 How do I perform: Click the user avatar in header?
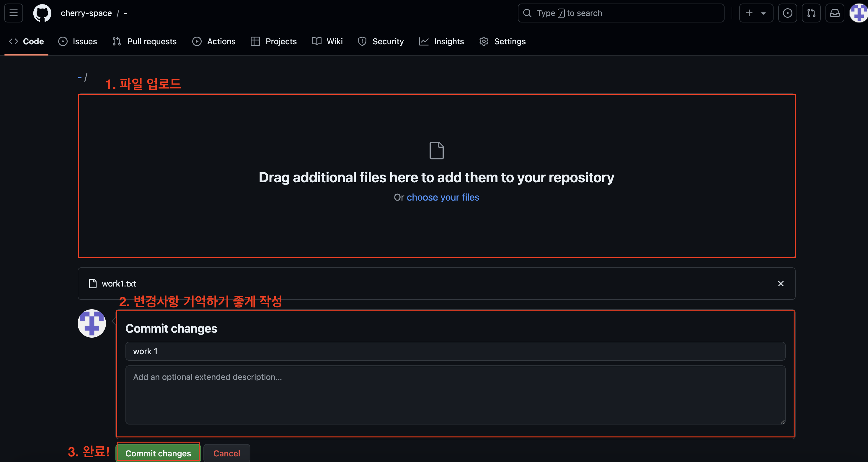(x=859, y=13)
